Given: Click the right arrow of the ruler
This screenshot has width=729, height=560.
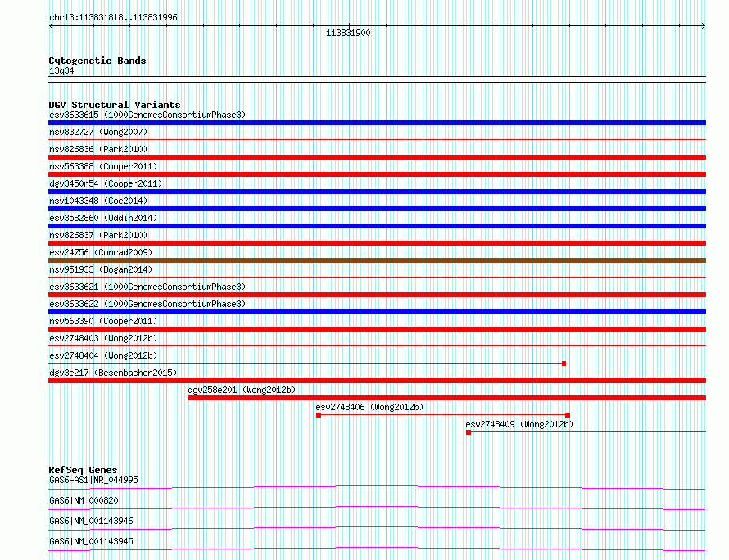Looking at the screenshot, I should point(703,26).
